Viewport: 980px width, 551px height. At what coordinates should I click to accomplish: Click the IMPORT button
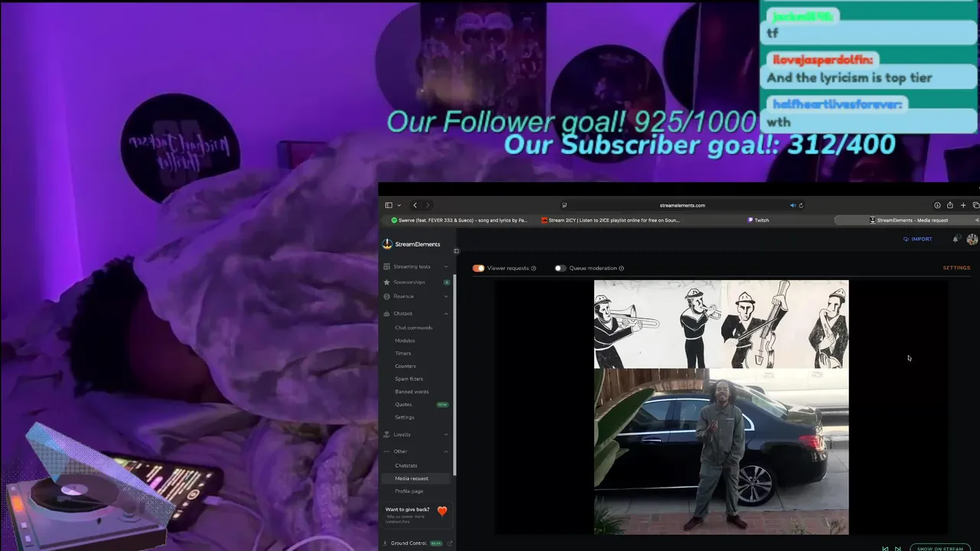point(917,239)
